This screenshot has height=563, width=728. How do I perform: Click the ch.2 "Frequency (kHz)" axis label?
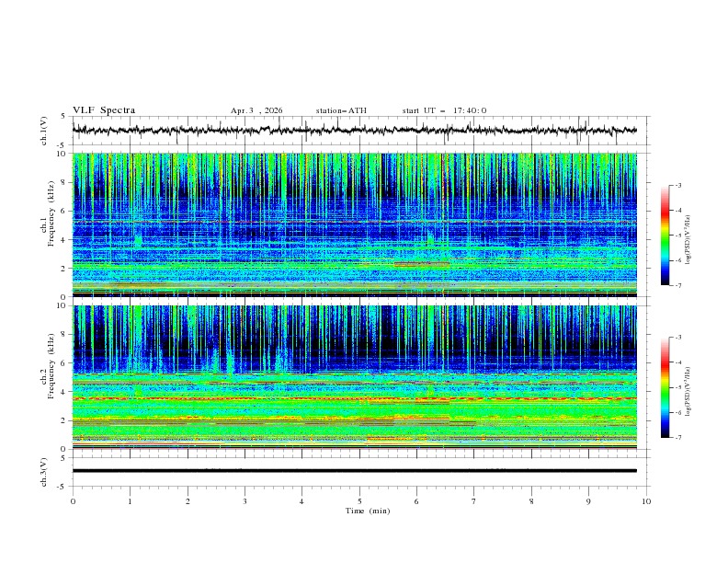tap(51, 366)
